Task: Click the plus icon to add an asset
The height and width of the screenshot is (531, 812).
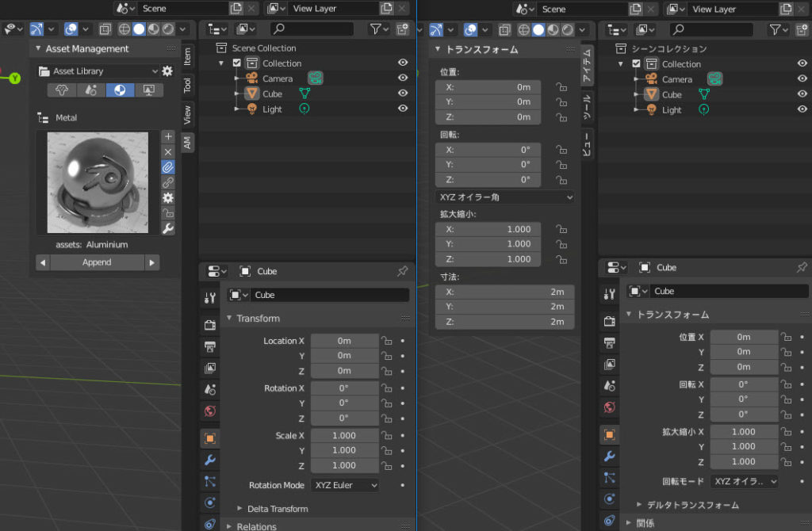Action: tap(167, 136)
